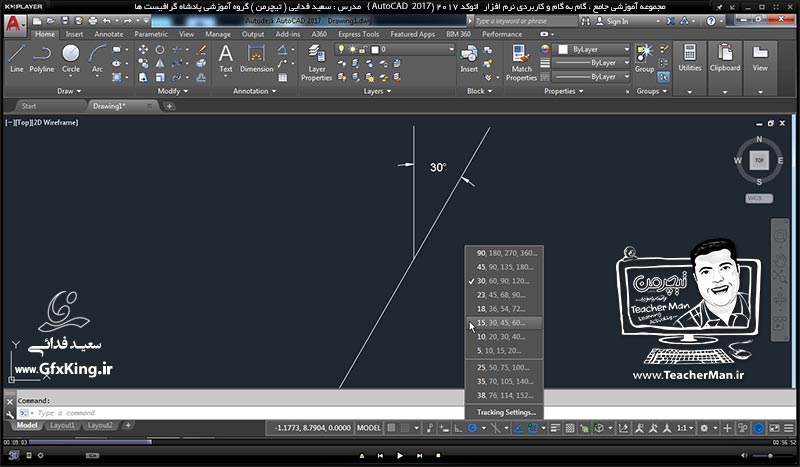The image size is (800, 467).
Task: Click the Help question mark icon
Action: [711, 21]
